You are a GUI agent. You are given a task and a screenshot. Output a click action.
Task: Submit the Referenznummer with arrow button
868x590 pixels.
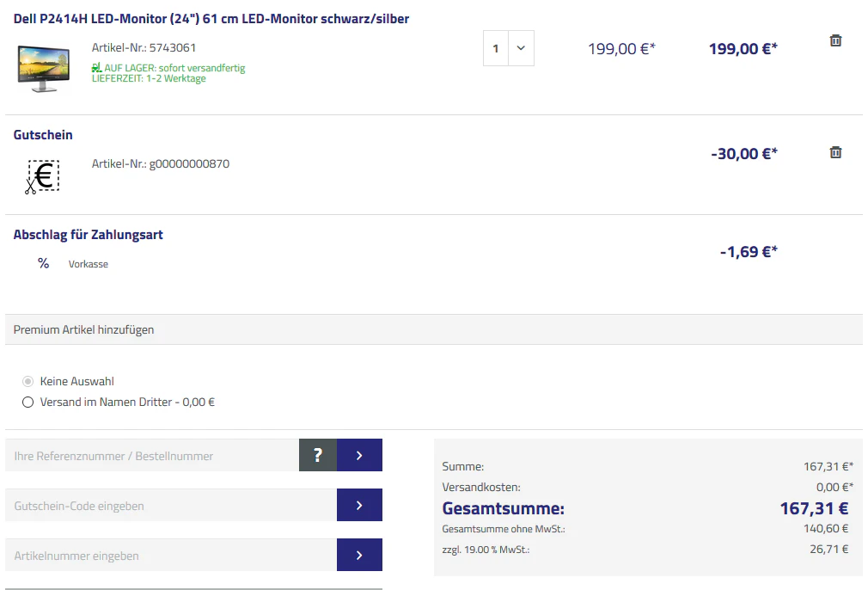(x=359, y=455)
